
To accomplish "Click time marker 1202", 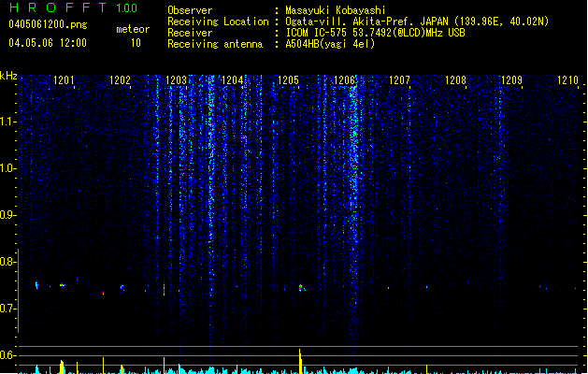I will pyautogui.click(x=120, y=80).
